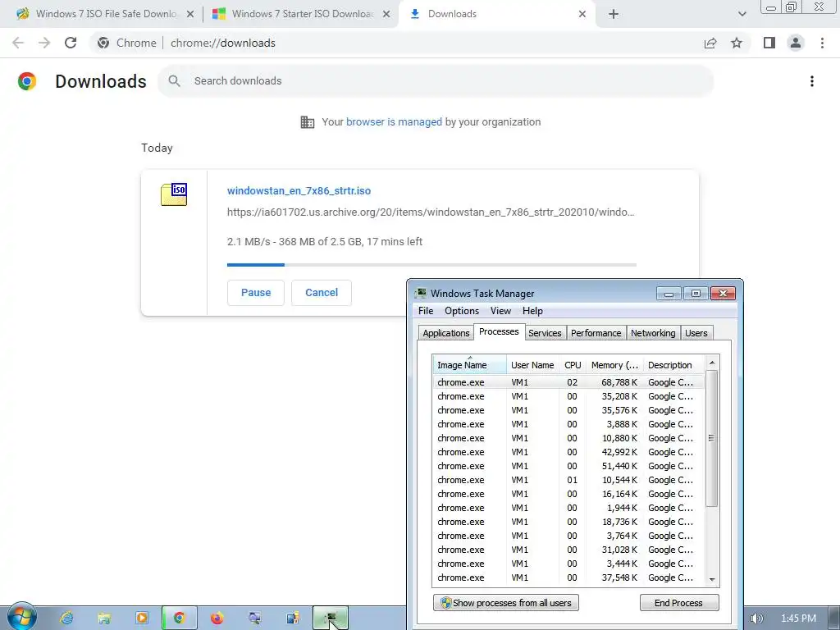The image size is (840, 630).
Task: Click the process list scrollbar thumb
Action: click(711, 438)
